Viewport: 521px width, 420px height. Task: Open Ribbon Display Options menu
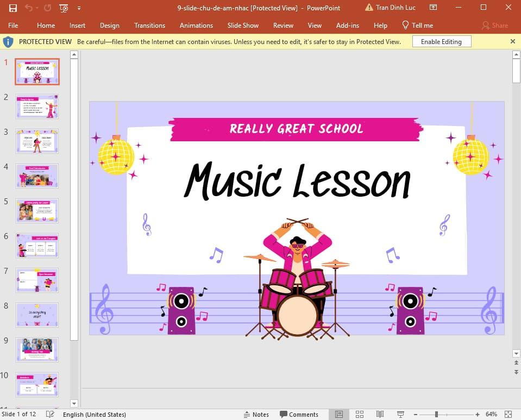click(433, 8)
